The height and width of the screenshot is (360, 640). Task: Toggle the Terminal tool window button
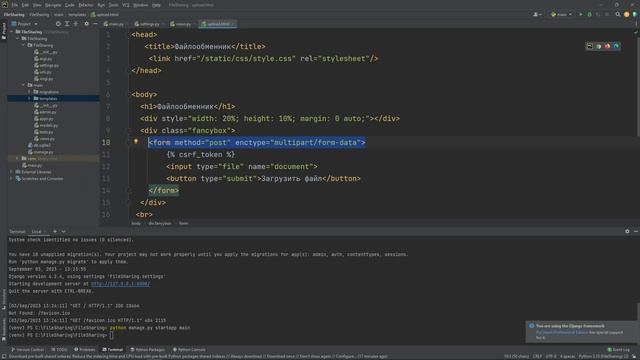(113, 350)
